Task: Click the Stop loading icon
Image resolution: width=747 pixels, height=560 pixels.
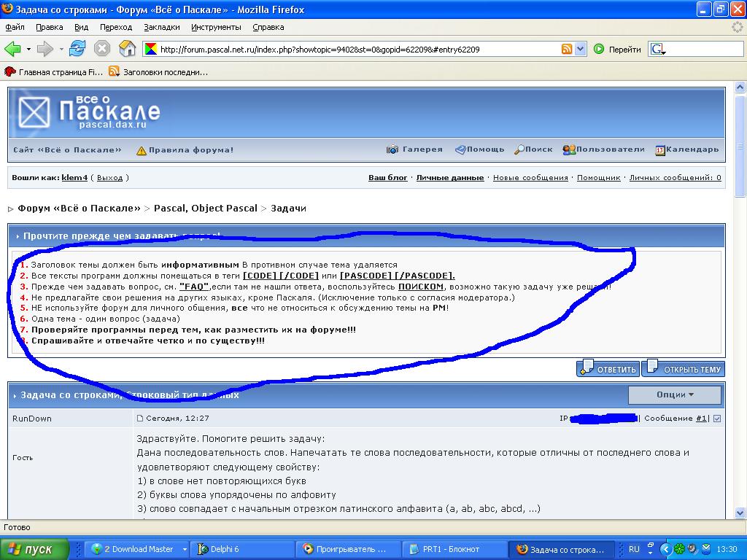Action: pos(102,49)
